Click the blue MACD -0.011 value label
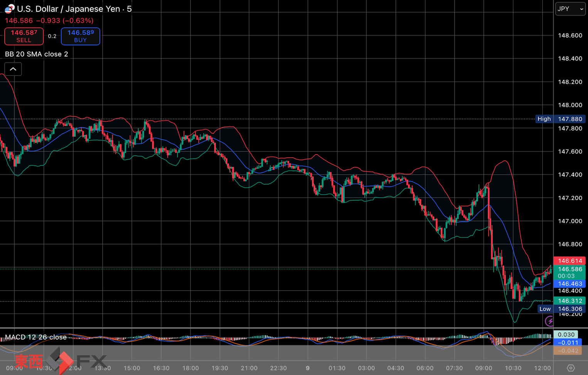This screenshot has width=588, height=375. pyautogui.click(x=568, y=343)
